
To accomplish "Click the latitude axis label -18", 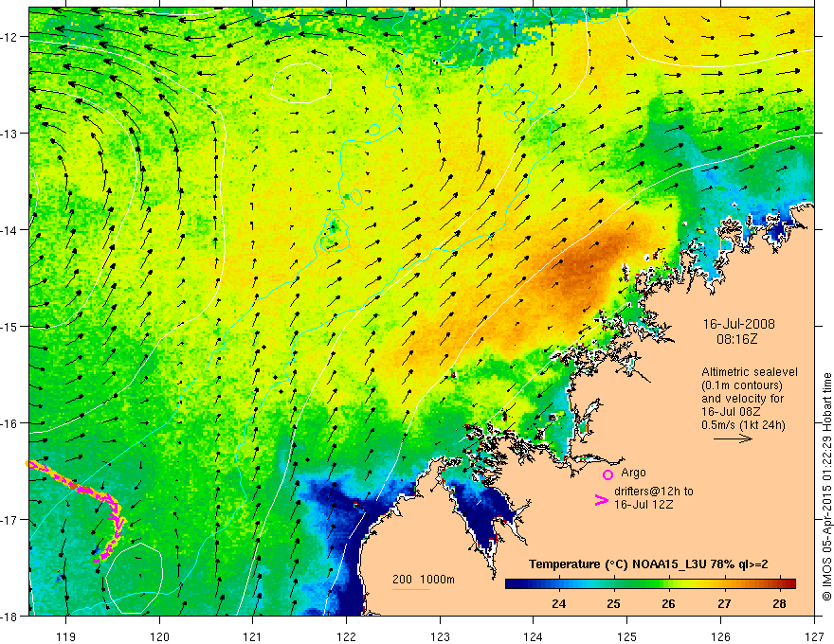I will coord(10,616).
